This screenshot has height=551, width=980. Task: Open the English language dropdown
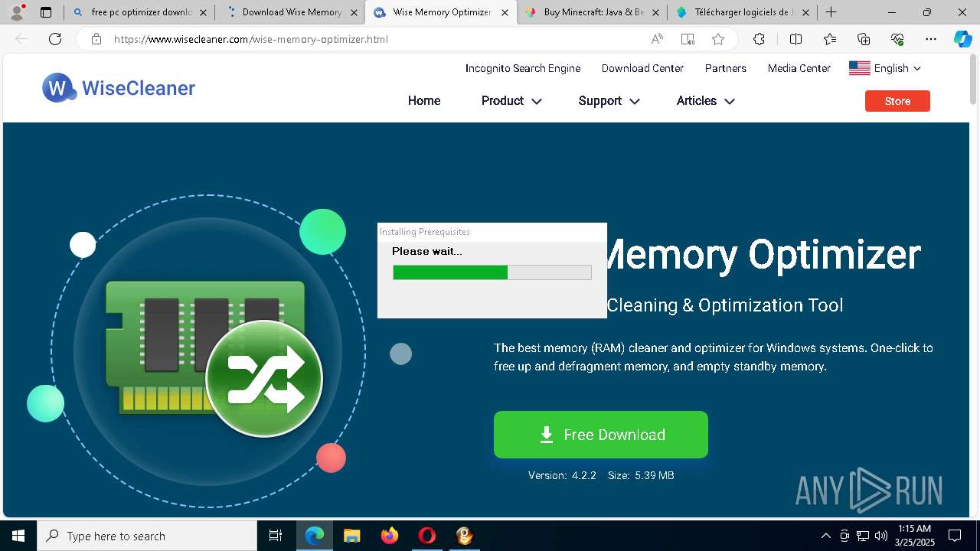click(x=885, y=68)
